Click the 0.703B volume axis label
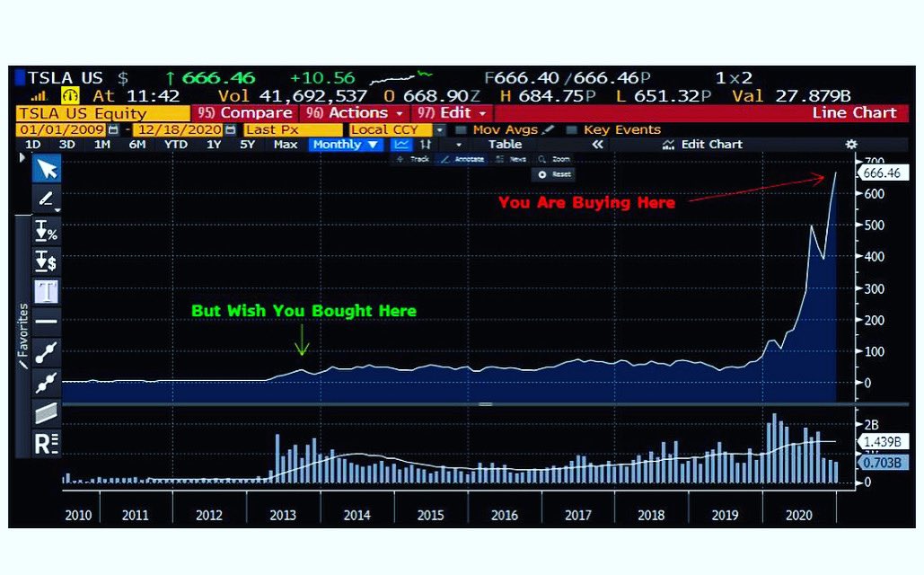 [x=882, y=463]
